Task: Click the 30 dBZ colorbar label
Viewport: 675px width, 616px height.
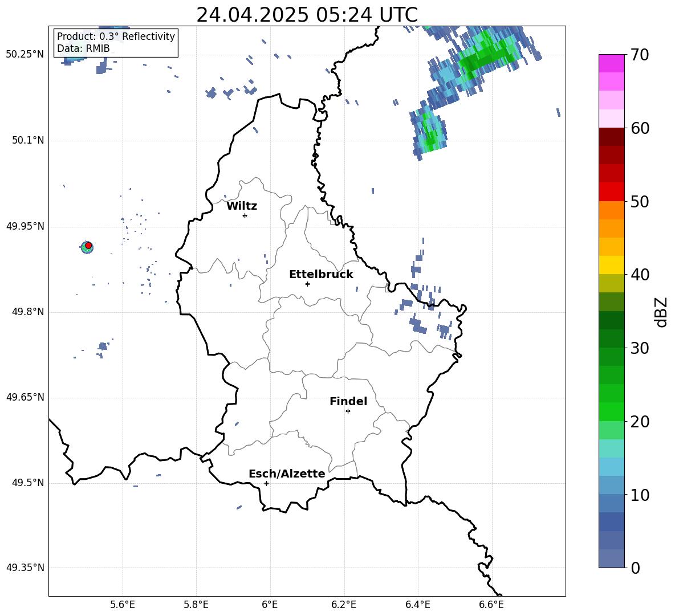Action: coord(640,348)
